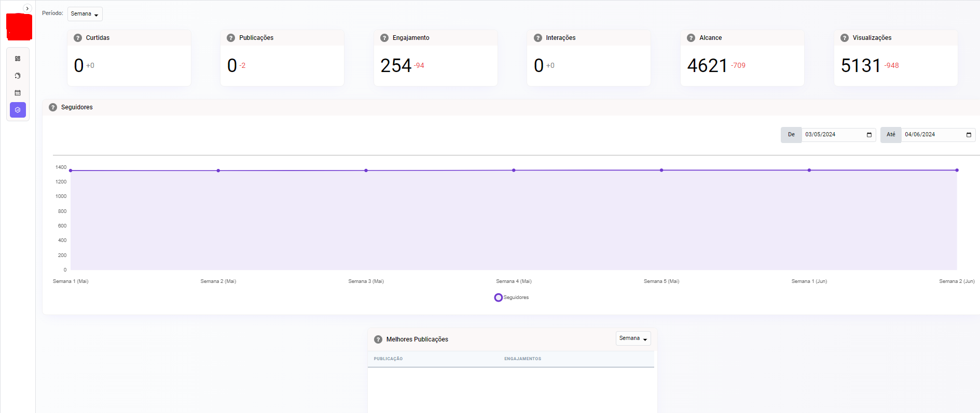Open the Período Semana dropdown
Image resolution: width=980 pixels, height=413 pixels.
tap(85, 14)
